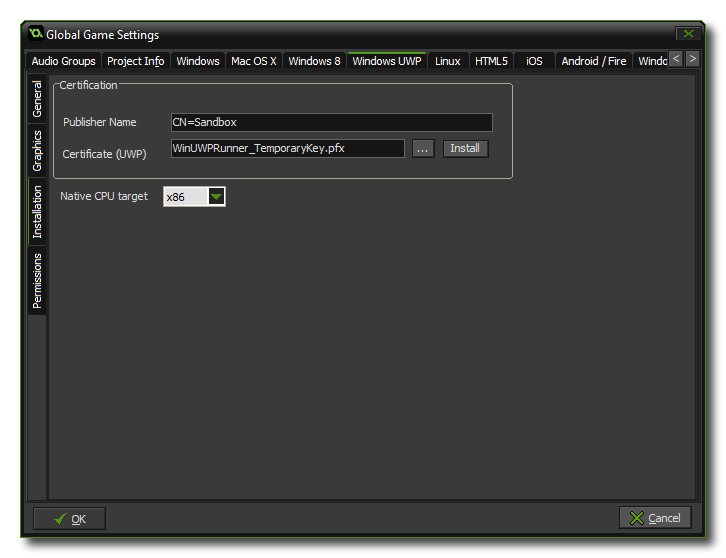This screenshot has width=726, height=558.
Task: Select the Windows tab
Action: tap(198, 61)
